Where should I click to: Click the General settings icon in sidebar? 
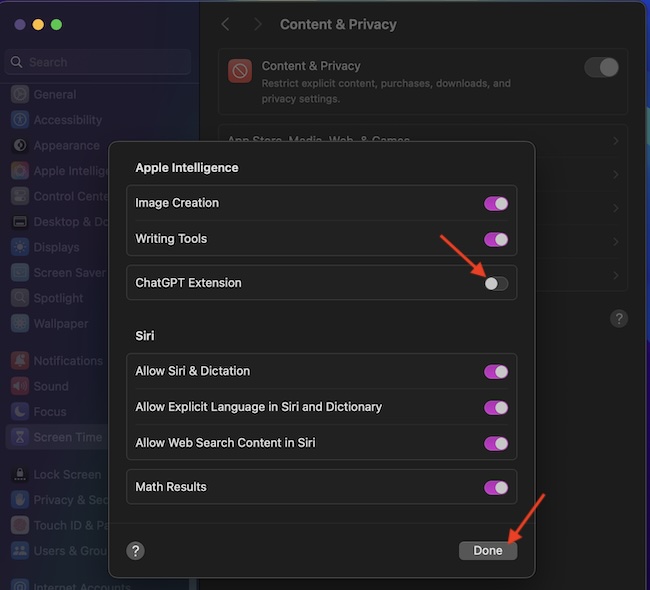[x=19, y=95]
